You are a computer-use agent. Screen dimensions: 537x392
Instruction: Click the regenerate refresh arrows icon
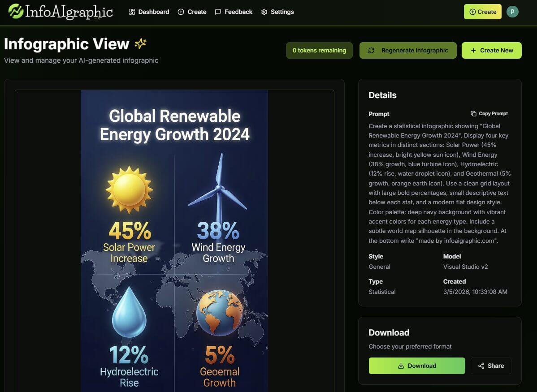coord(371,51)
